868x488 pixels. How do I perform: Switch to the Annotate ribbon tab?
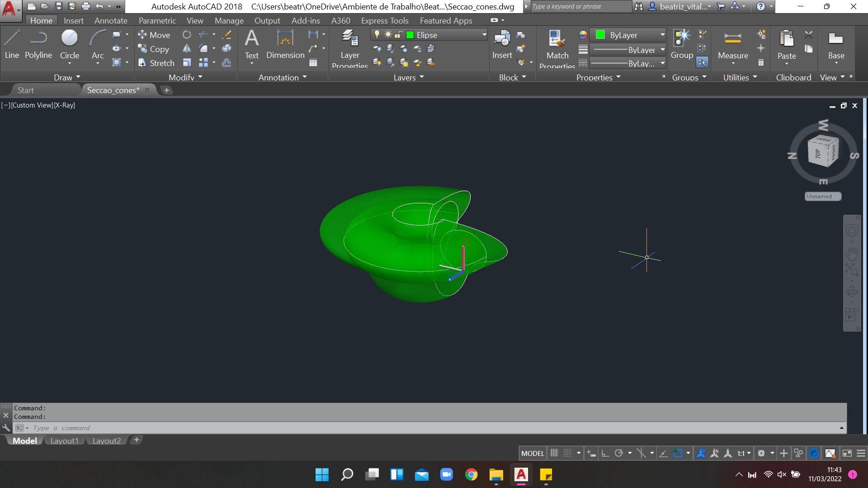(x=111, y=20)
